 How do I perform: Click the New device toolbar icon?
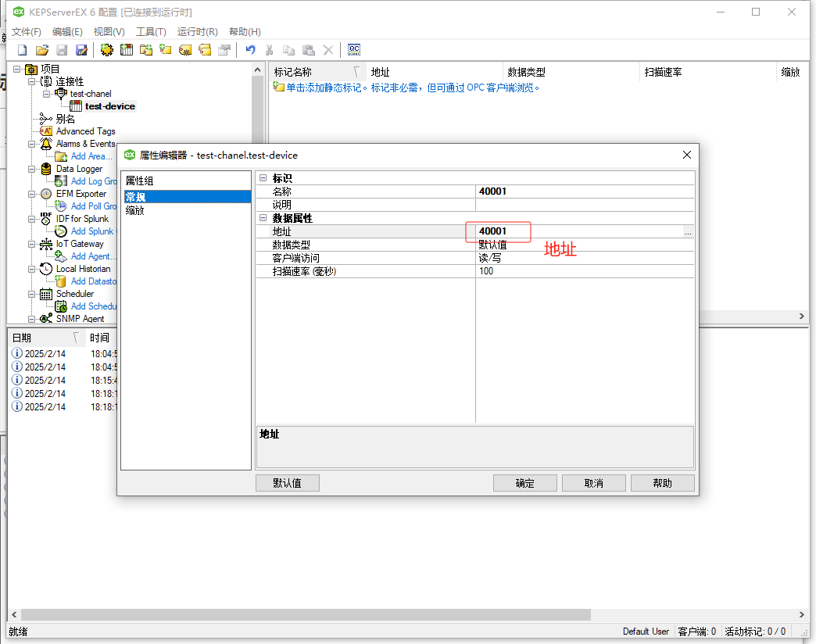coord(127,50)
